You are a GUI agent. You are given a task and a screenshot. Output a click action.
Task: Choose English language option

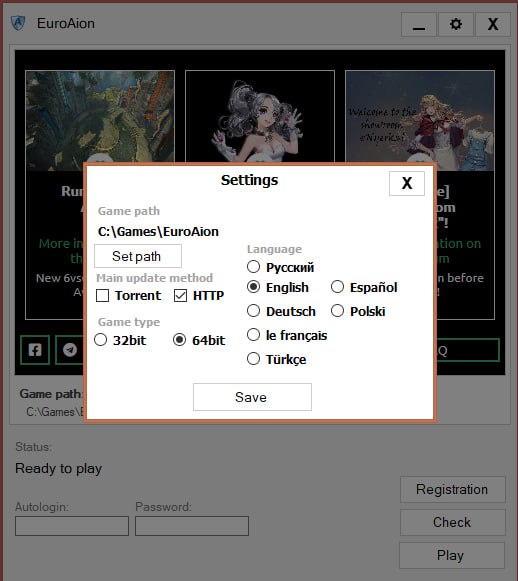253,287
